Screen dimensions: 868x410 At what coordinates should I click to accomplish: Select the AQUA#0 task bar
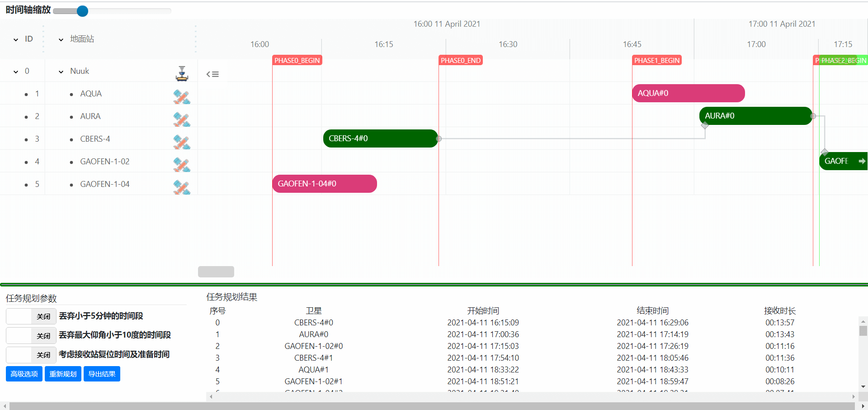click(x=688, y=93)
